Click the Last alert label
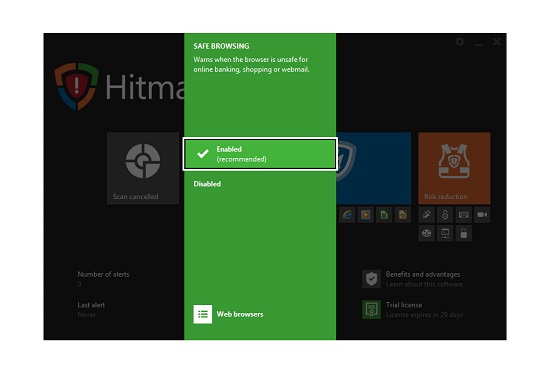 coord(91,305)
